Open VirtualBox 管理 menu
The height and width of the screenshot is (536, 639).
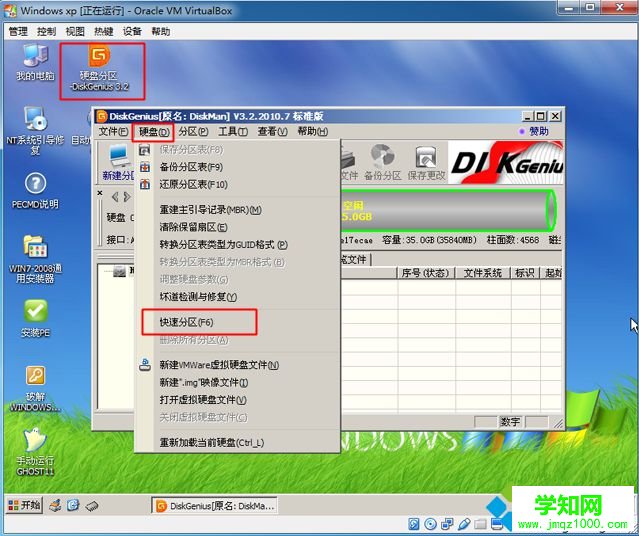point(18,31)
